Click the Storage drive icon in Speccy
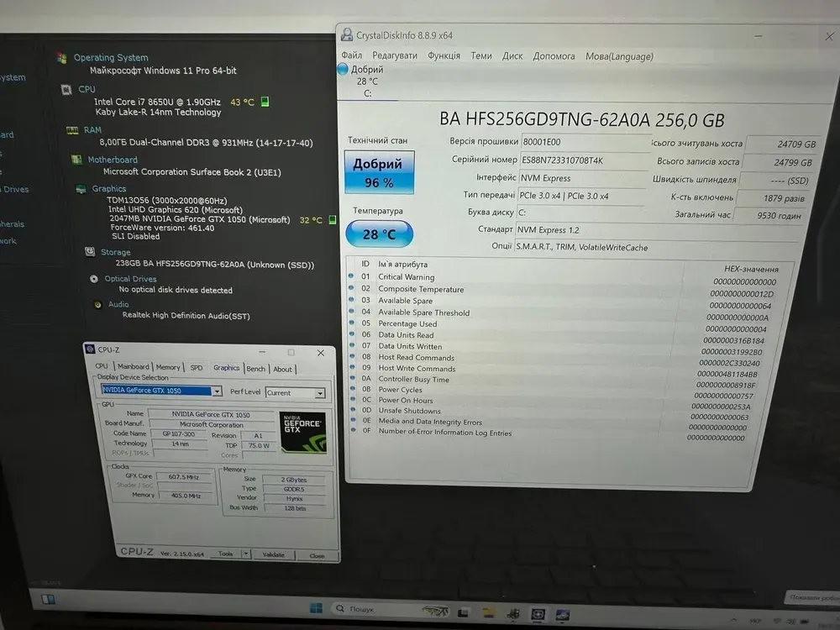The height and width of the screenshot is (630, 840). click(90, 252)
